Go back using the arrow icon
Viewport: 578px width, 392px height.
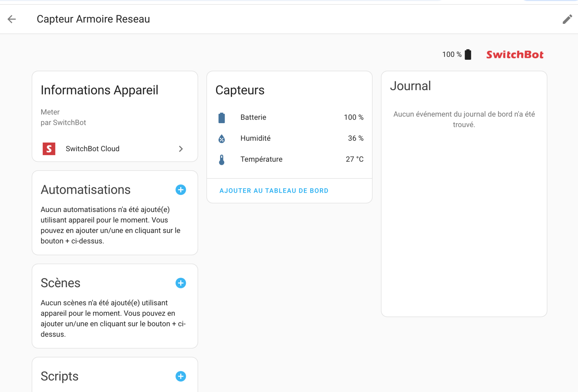(x=12, y=19)
